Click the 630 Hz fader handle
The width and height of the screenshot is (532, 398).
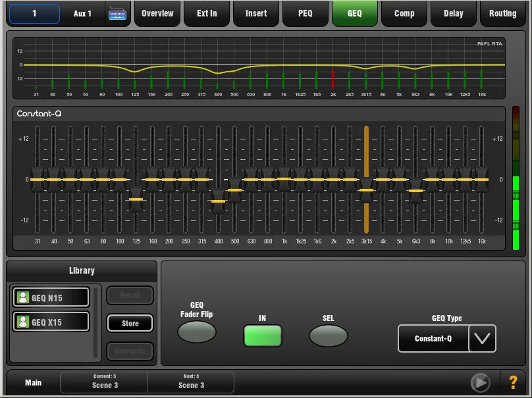[x=251, y=180]
